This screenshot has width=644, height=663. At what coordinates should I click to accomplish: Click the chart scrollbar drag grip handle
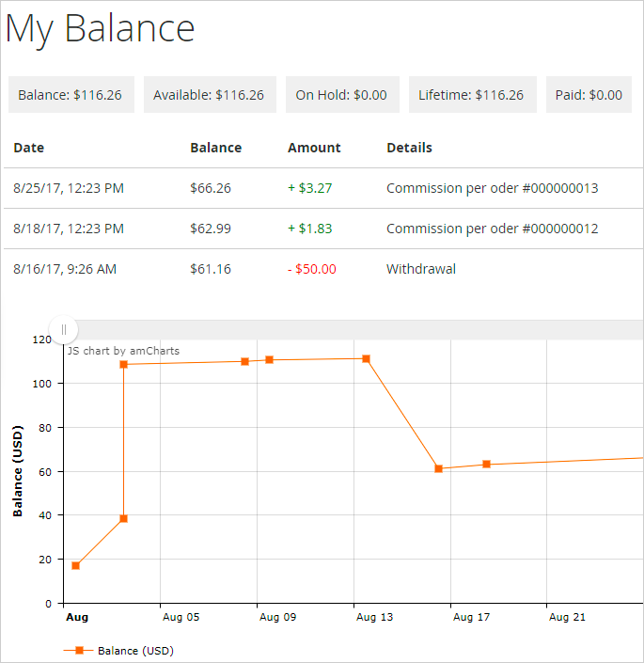click(63, 329)
